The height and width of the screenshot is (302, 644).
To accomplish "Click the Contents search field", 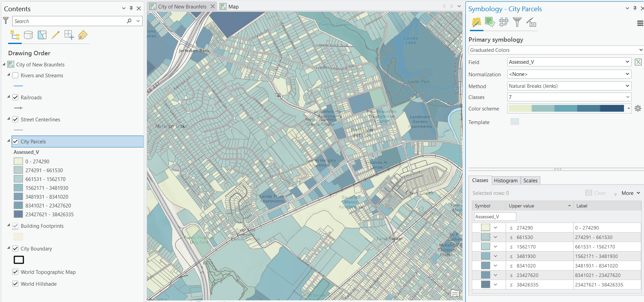I will (70, 21).
